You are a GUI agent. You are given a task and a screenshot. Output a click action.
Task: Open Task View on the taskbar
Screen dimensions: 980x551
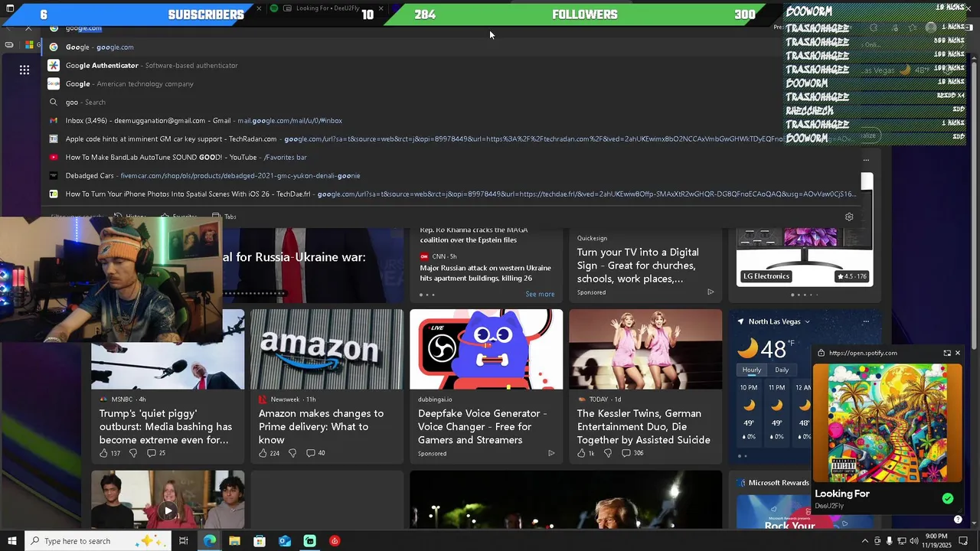point(184,541)
